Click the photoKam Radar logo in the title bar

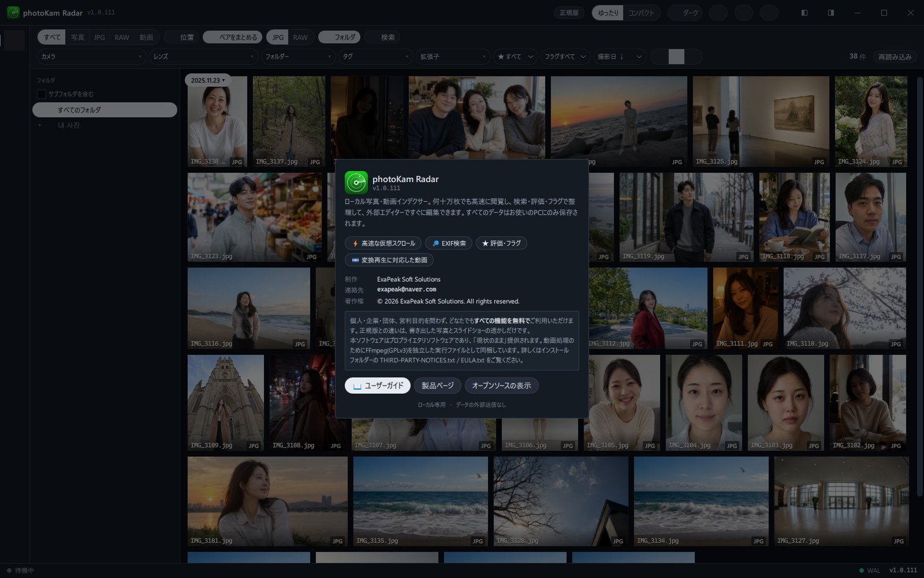[13, 13]
